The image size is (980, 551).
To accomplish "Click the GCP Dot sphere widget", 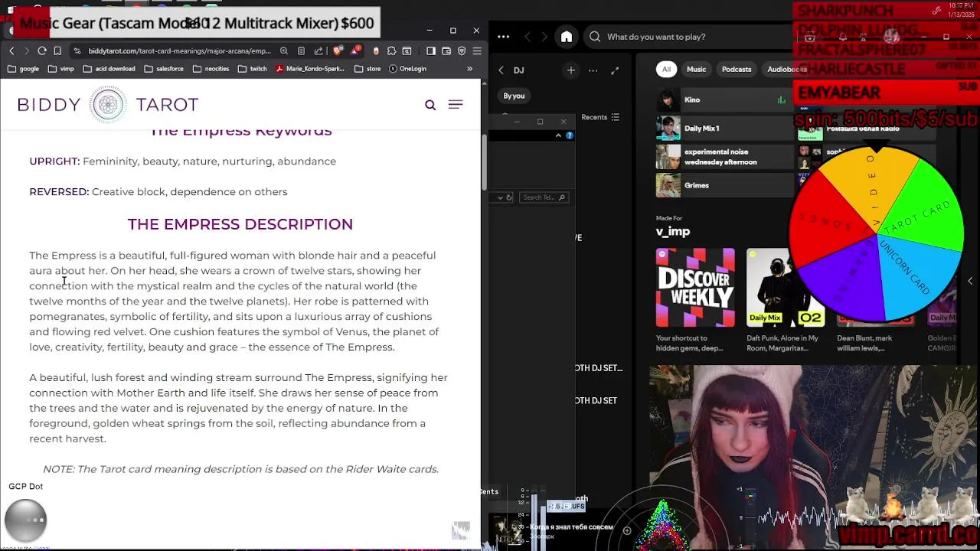I will coord(25,520).
